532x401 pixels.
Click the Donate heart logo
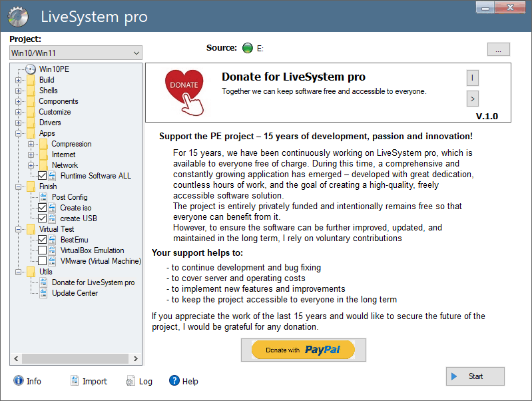pyautogui.click(x=183, y=91)
